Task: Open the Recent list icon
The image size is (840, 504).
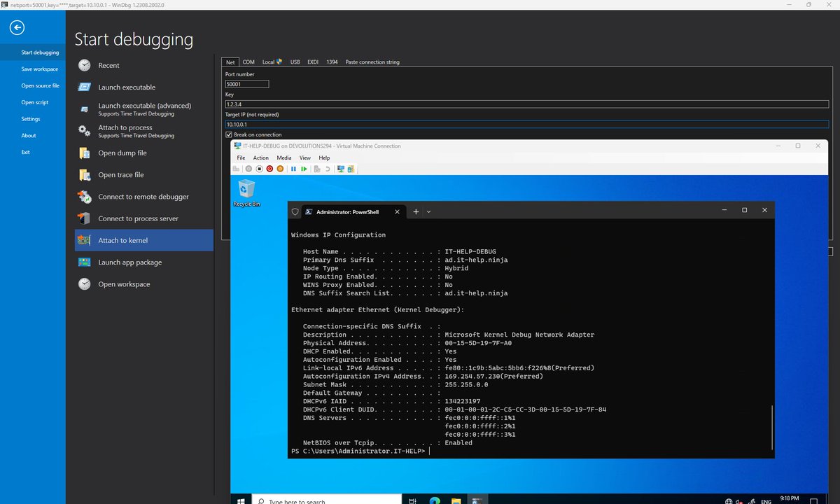Action: (85, 65)
